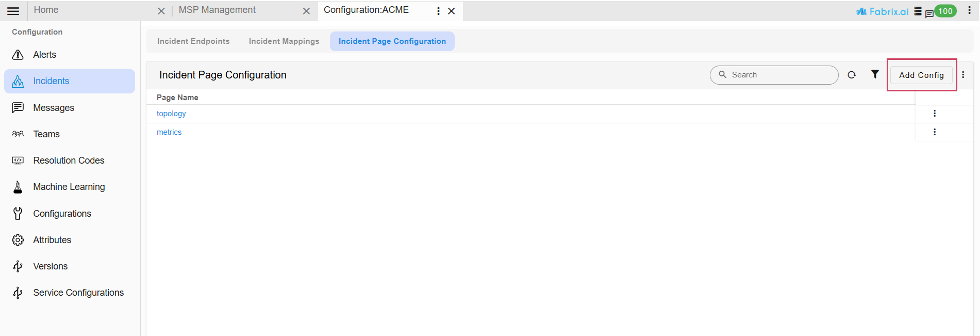Screen dimensions: 980x336
Task: Open the filter funnel icon
Action: (x=875, y=74)
